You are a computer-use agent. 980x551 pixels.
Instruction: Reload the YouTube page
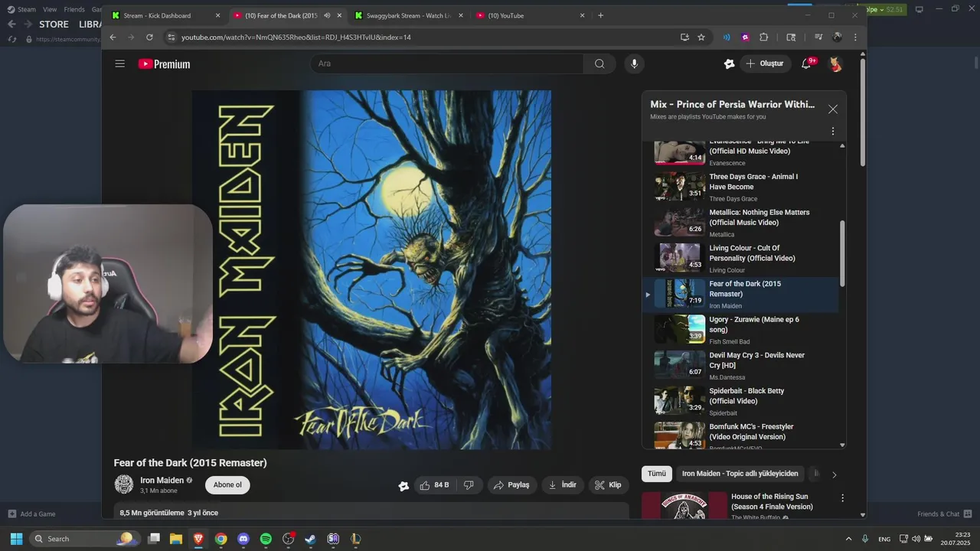click(x=149, y=37)
